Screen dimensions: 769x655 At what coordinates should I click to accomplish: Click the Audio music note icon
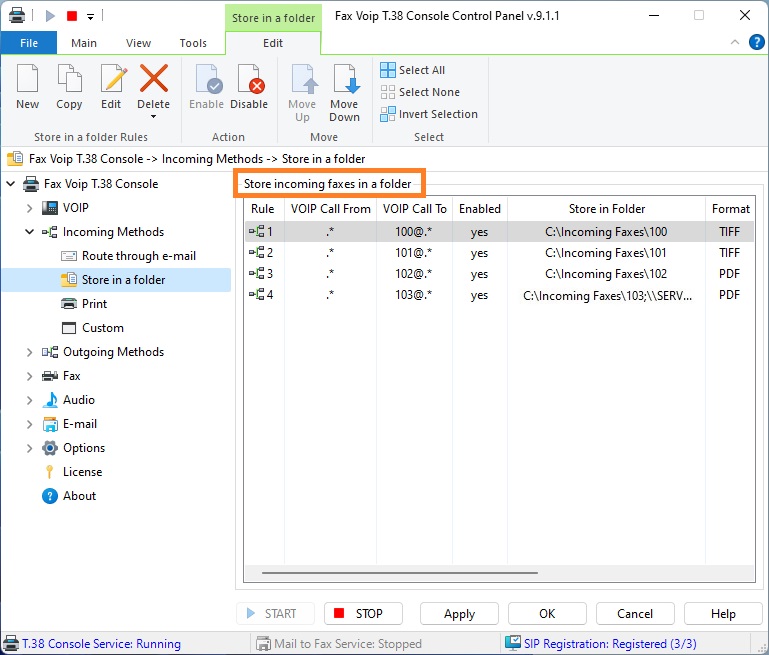pos(50,400)
